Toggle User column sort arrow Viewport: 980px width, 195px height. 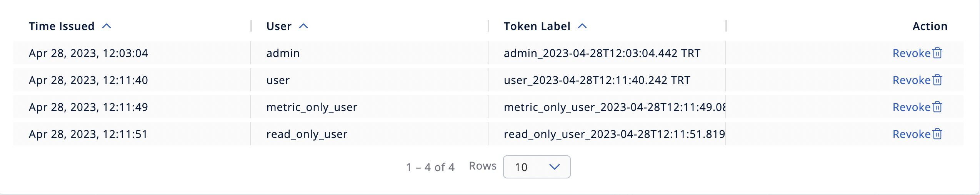pyautogui.click(x=303, y=26)
